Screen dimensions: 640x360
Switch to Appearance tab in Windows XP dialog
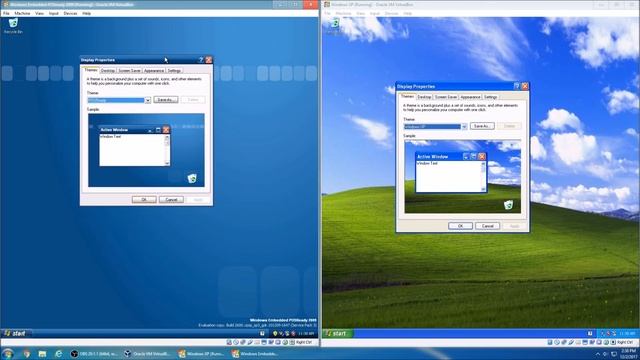(x=470, y=97)
